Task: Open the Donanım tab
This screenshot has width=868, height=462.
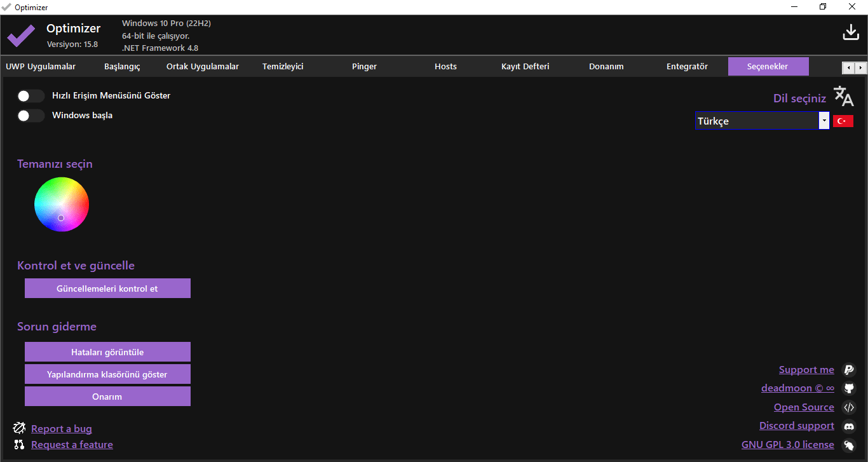Action: [606, 66]
